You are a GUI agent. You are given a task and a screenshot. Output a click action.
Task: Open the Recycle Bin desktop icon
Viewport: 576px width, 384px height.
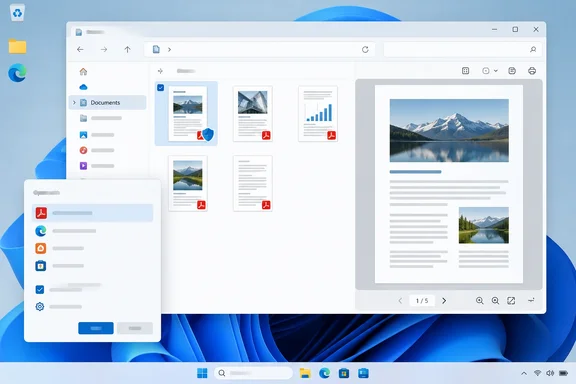[x=17, y=13]
